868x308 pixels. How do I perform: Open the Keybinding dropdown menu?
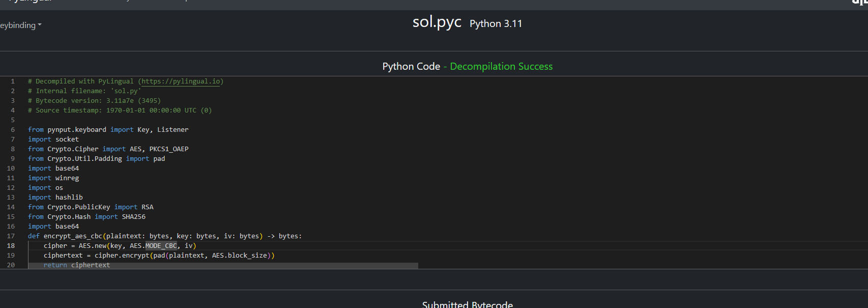(x=20, y=25)
